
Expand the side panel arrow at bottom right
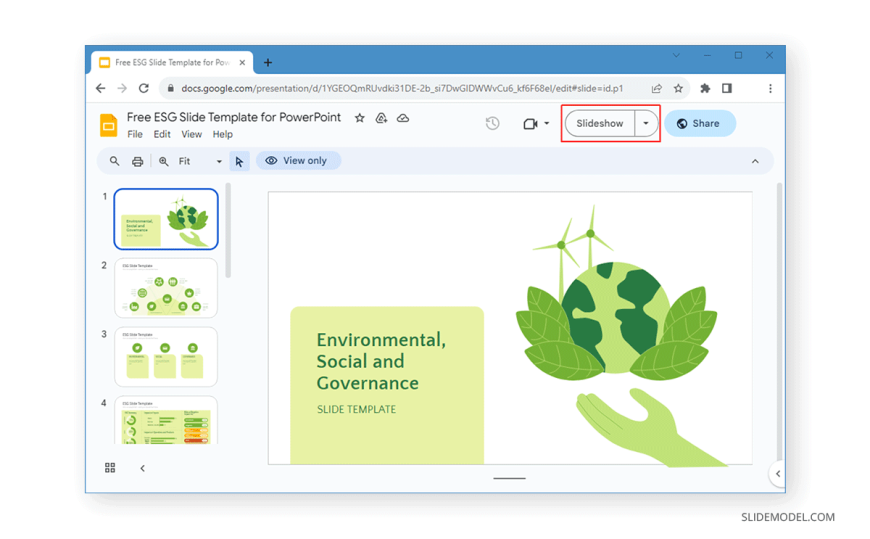pyautogui.click(x=777, y=473)
